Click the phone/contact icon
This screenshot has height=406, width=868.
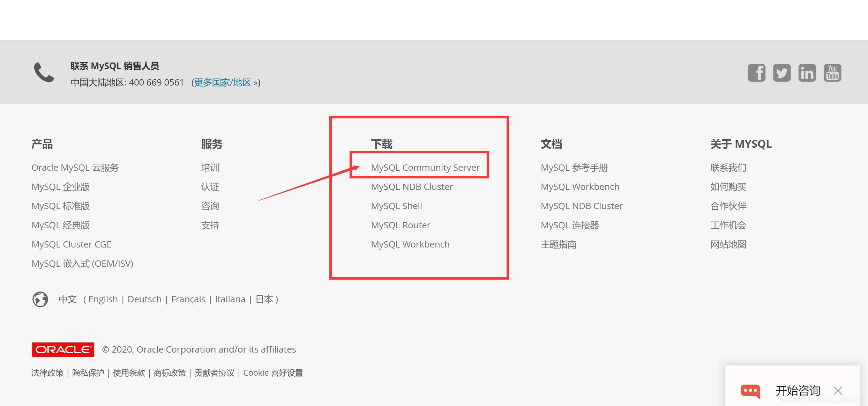coord(44,72)
